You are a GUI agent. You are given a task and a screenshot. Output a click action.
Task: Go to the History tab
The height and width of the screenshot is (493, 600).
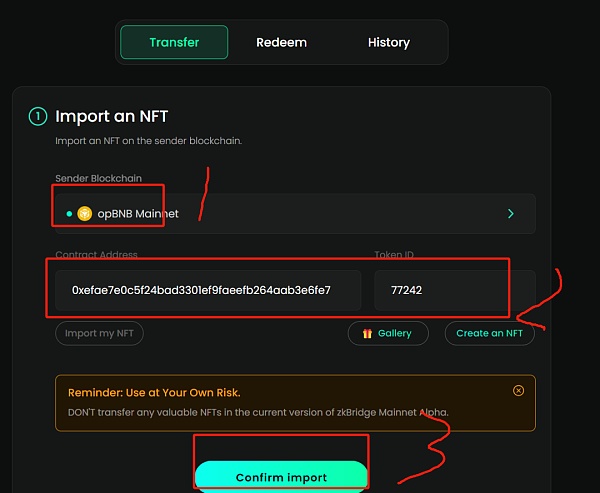click(x=388, y=43)
